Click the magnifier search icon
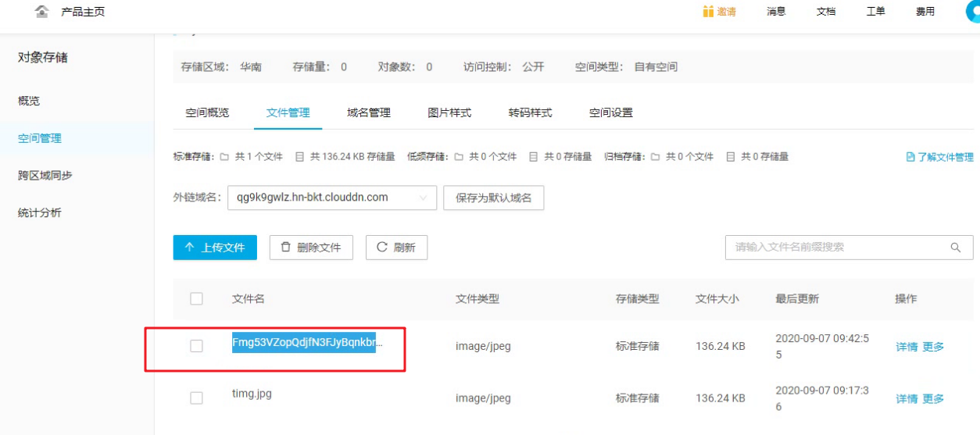Screen dimensions: 980x435 coord(956,248)
